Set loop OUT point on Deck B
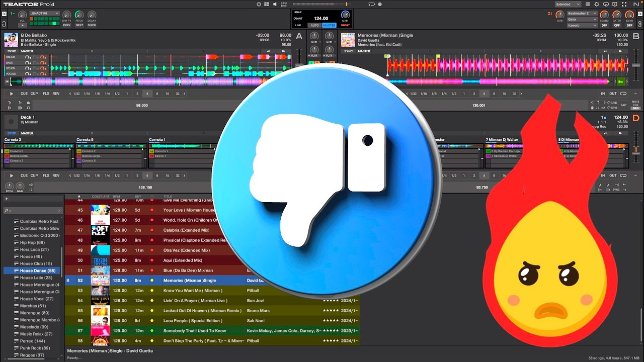Viewport: 644px width, 362px height. pyautogui.click(x=613, y=94)
